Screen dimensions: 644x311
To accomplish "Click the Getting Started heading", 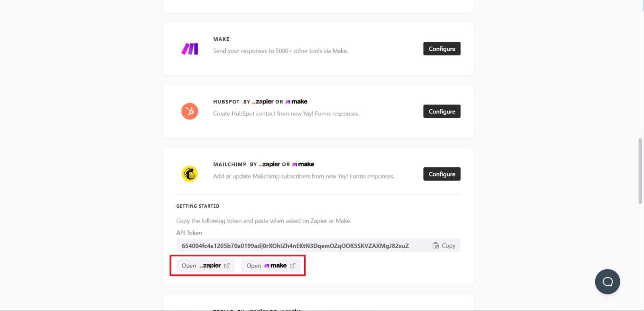I will click(198, 206).
